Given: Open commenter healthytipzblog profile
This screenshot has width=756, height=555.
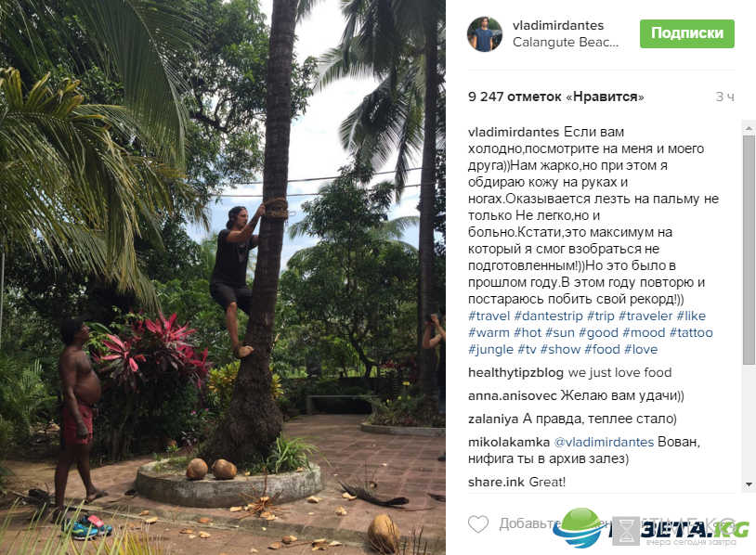Looking at the screenshot, I should pos(515,373).
